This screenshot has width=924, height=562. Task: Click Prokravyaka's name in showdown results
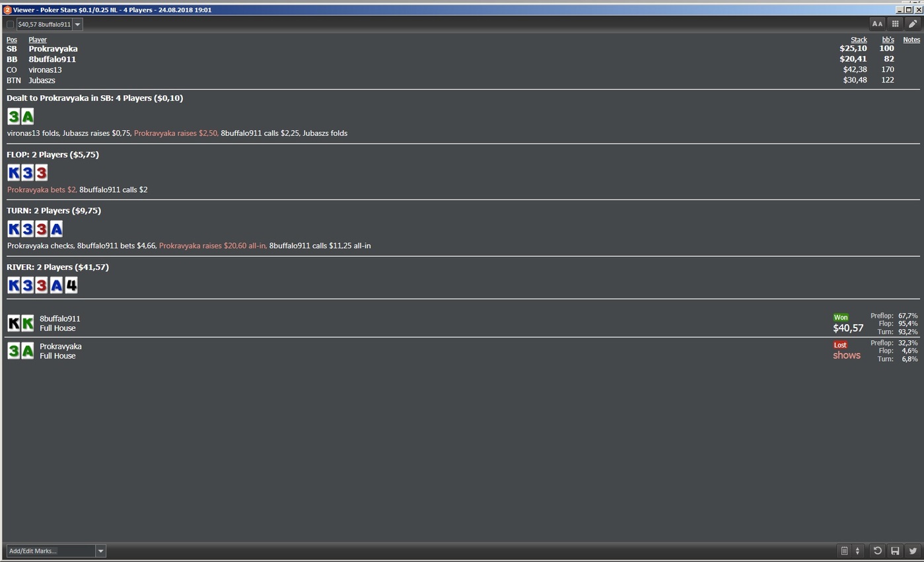(x=61, y=347)
